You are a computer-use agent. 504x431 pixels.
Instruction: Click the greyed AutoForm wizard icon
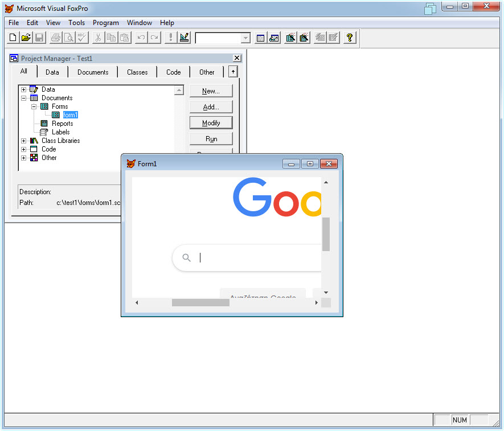pyautogui.click(x=320, y=38)
